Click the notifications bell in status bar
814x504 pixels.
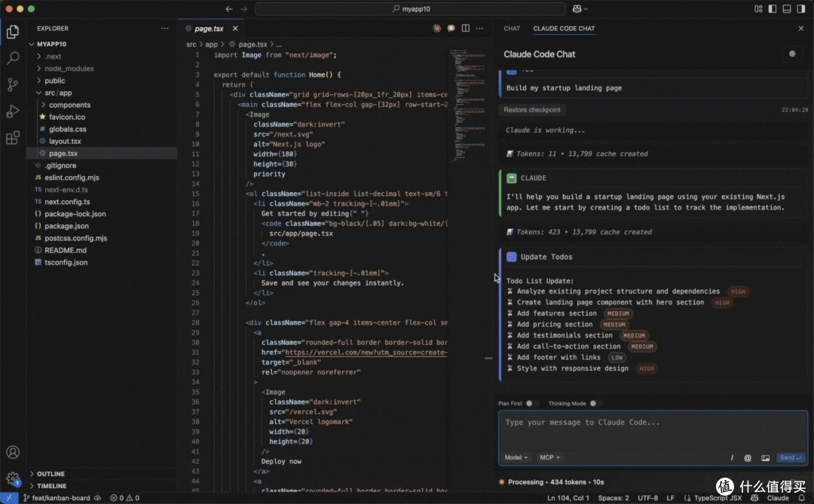(x=801, y=498)
